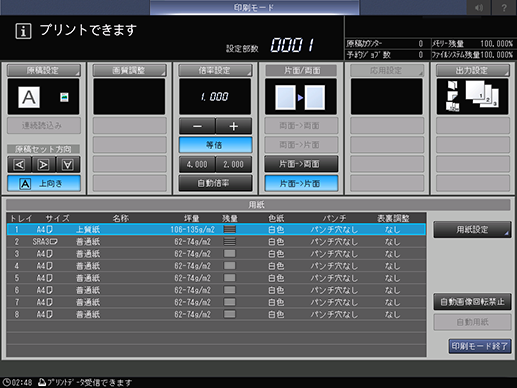Select 両面->両面 mode
Viewport: 517px width, 388px height.
click(x=301, y=126)
